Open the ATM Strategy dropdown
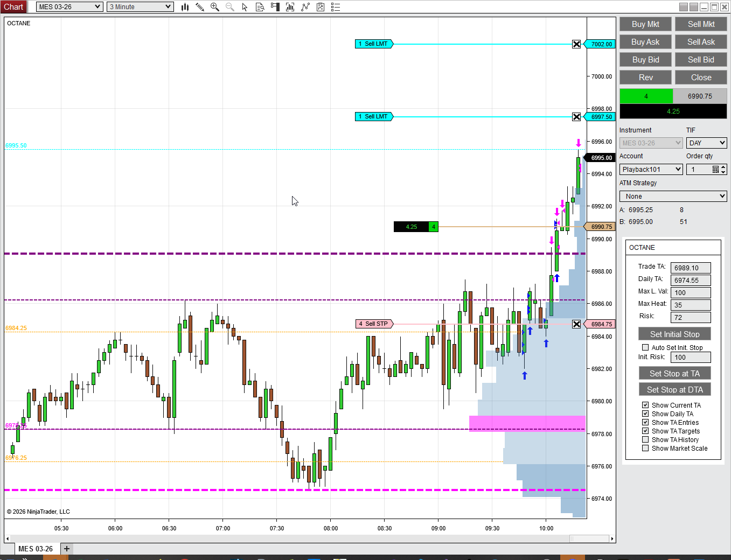This screenshot has height=560, width=731. click(x=673, y=196)
